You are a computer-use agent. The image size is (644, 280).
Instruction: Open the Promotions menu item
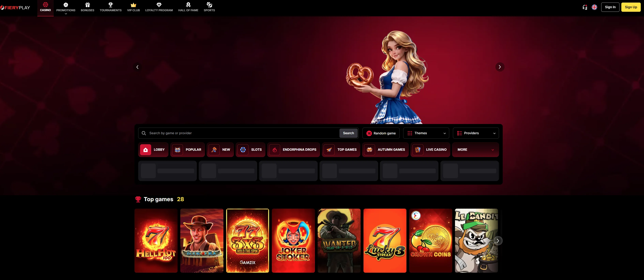[66, 8]
